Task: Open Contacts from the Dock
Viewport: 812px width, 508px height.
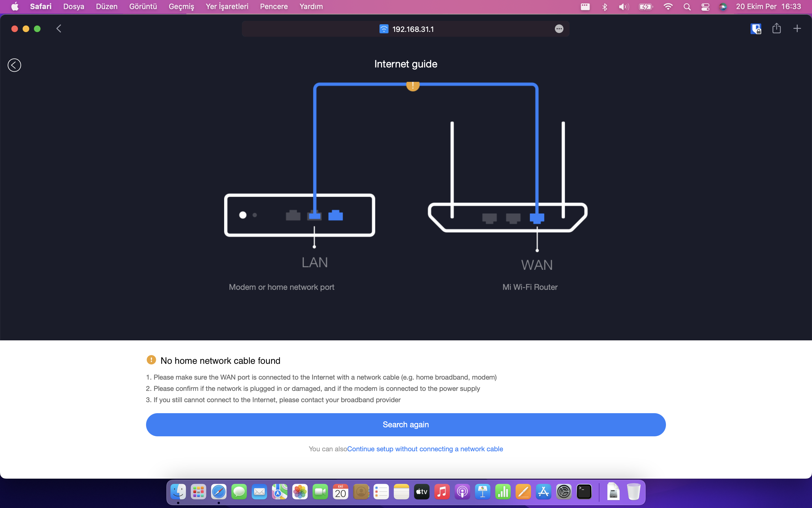Action: coord(361,492)
